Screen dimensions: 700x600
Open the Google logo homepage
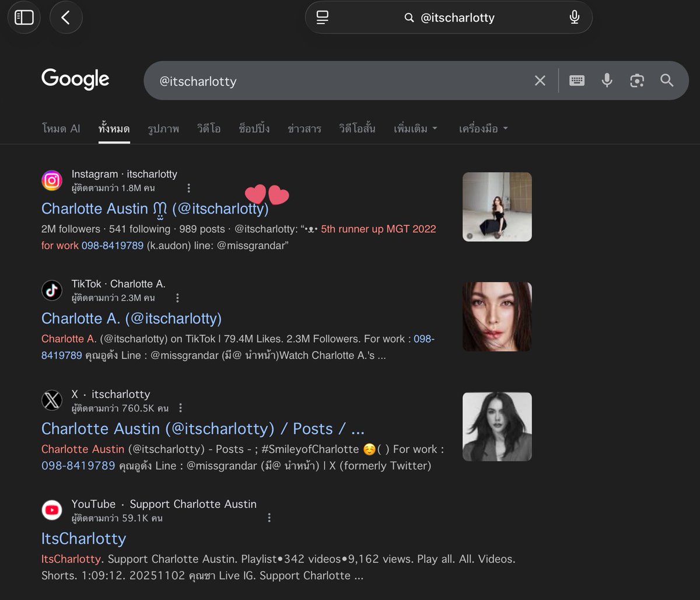click(x=75, y=79)
